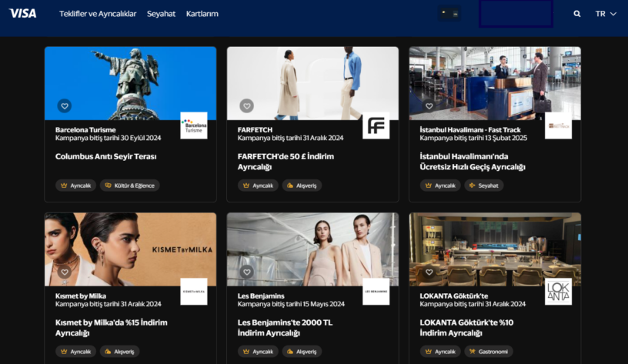Click the FARFETCH FF brand logo
The height and width of the screenshot is (364, 628).
[376, 125]
